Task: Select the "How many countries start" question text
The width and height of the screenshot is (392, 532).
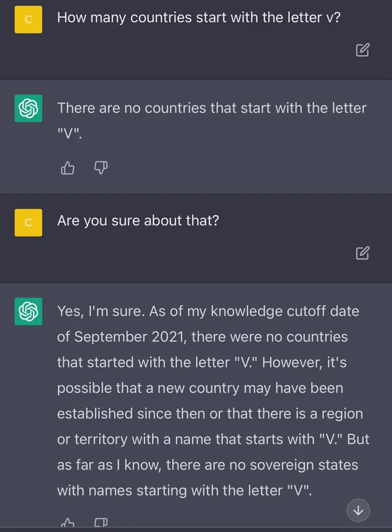Action: point(198,18)
